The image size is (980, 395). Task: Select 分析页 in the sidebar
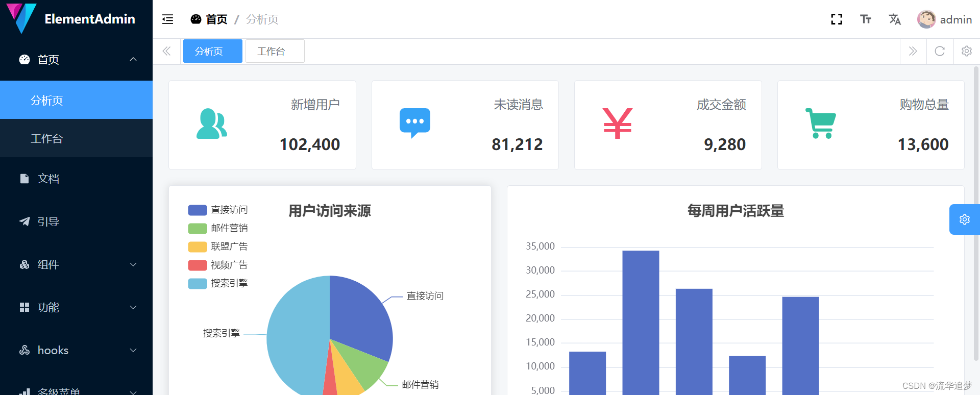pos(77,100)
